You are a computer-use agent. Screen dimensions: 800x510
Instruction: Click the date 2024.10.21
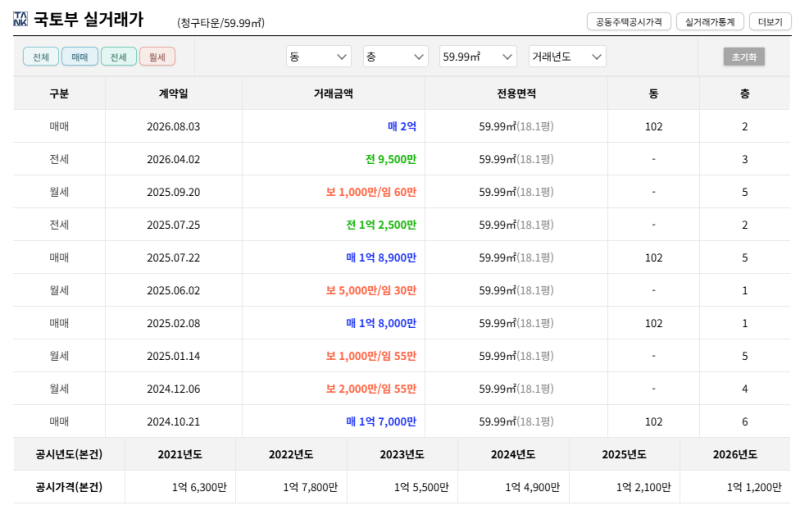pos(173,422)
